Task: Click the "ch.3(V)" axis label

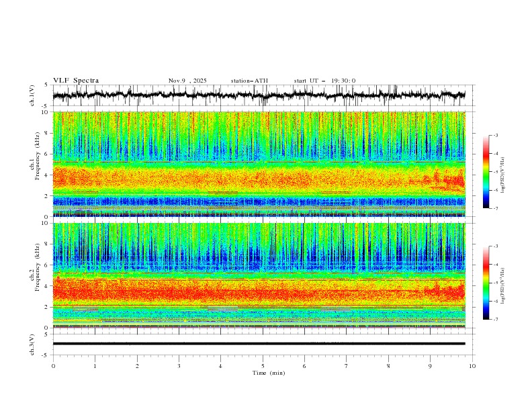Action: [x=32, y=345]
